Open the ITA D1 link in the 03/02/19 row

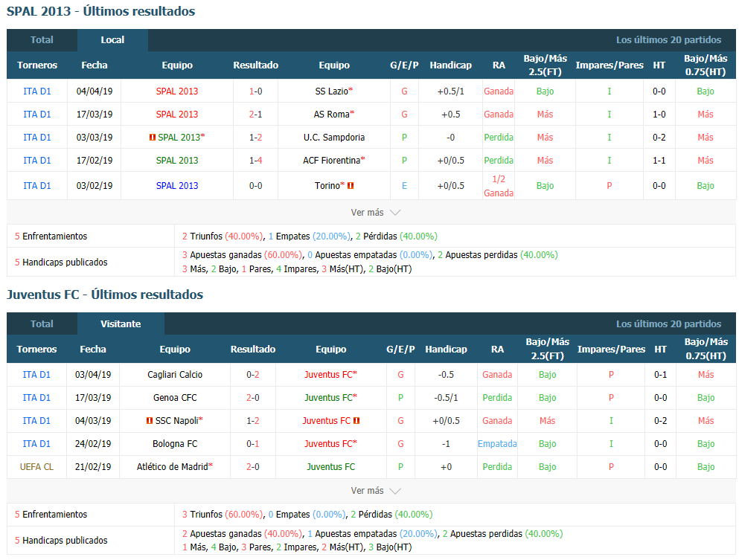point(36,186)
